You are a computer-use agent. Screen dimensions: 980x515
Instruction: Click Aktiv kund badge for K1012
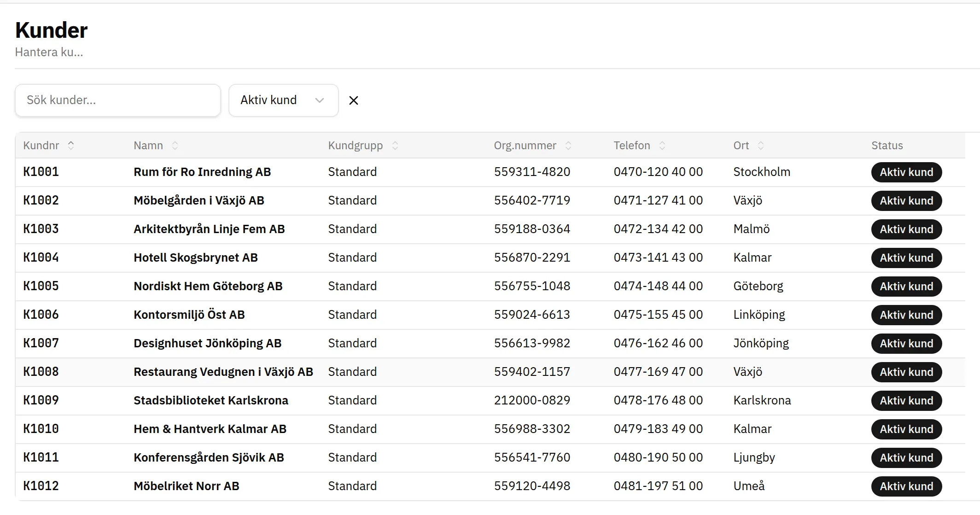pos(906,486)
